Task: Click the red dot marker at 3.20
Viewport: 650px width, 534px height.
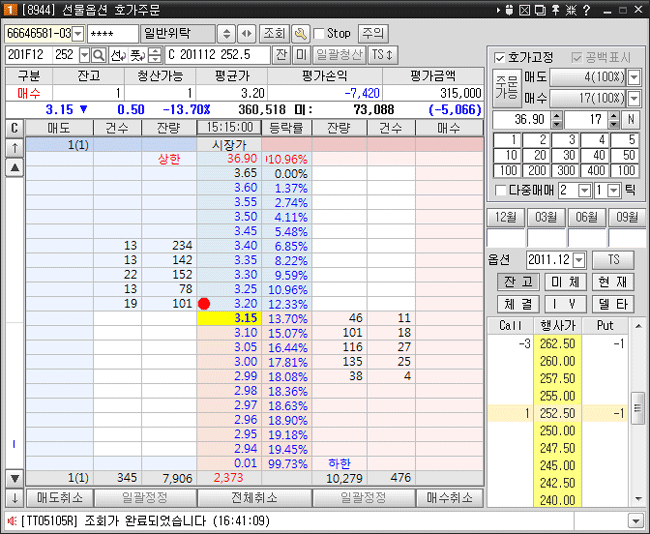Action: (x=204, y=304)
